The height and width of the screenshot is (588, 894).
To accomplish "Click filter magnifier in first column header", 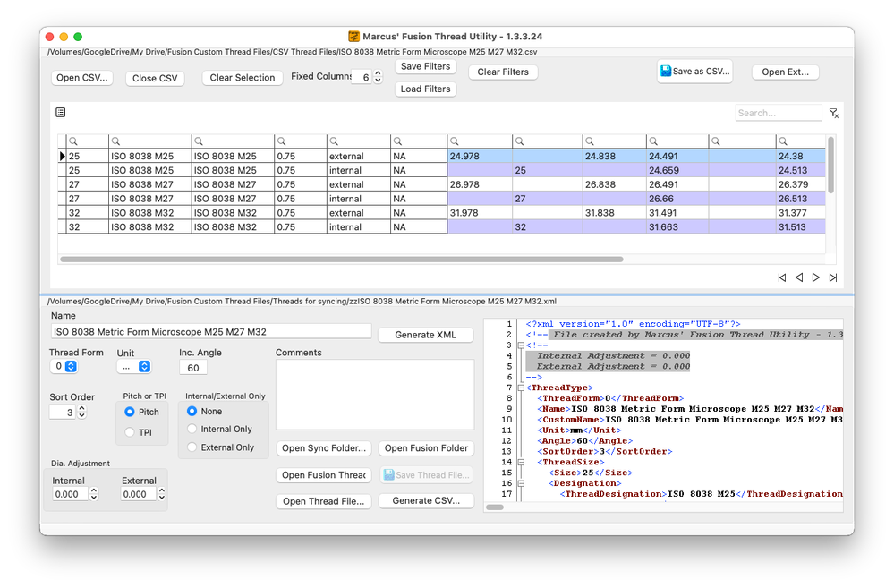I will (x=73, y=141).
